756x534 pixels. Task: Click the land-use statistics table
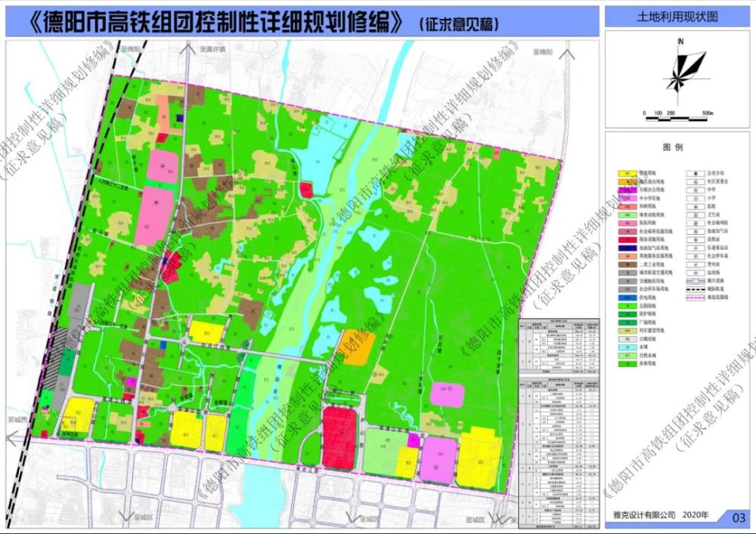tap(559, 424)
